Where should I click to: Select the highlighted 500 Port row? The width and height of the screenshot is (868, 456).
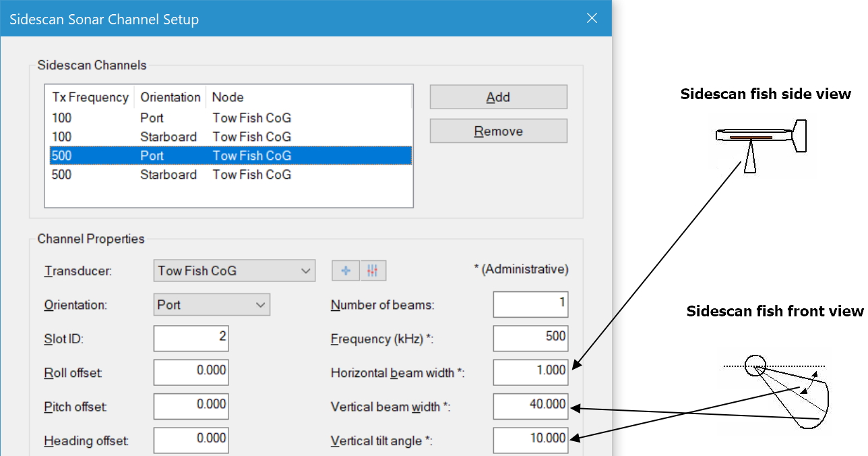click(229, 156)
